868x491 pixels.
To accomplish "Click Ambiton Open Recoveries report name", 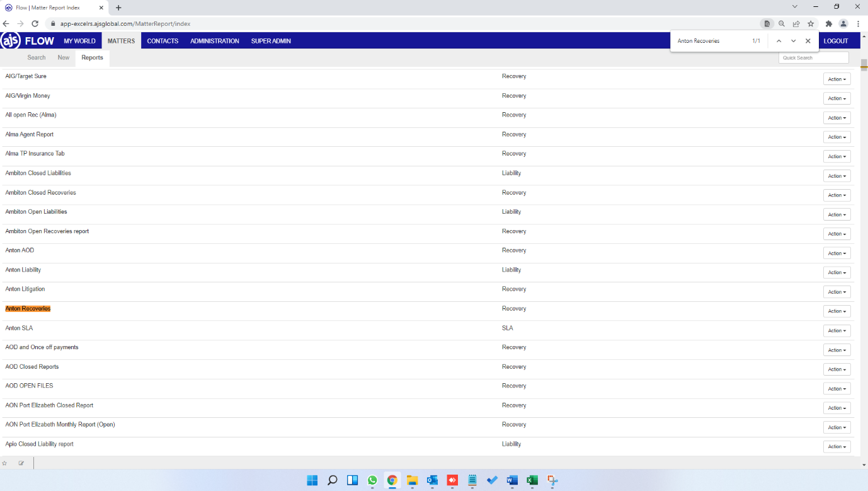I will [x=47, y=231].
